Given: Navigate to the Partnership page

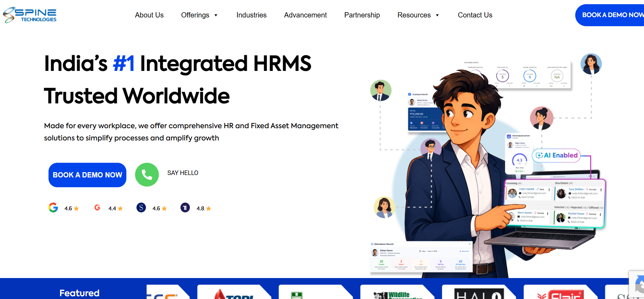Looking at the screenshot, I should (x=362, y=15).
